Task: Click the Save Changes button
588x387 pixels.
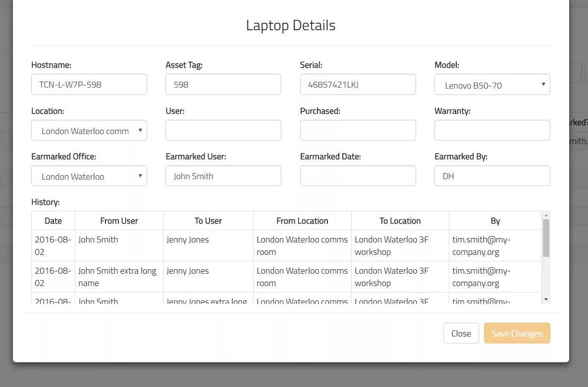Action: (517, 333)
